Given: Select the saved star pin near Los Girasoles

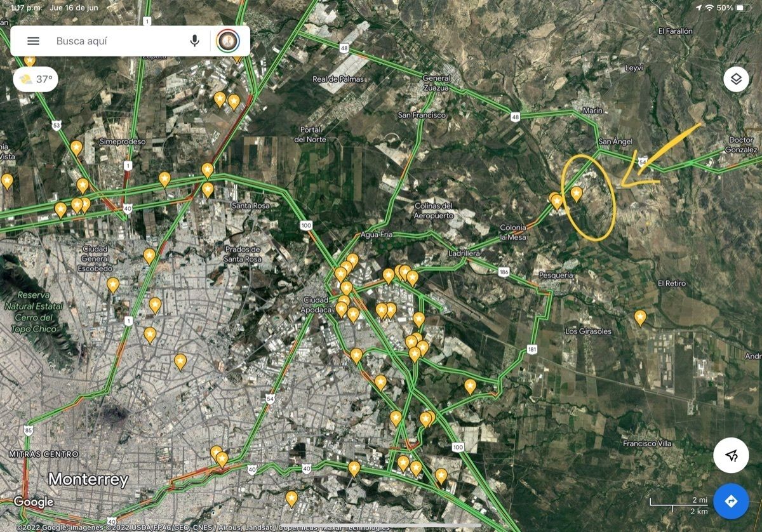Looking at the screenshot, I should (x=640, y=317).
